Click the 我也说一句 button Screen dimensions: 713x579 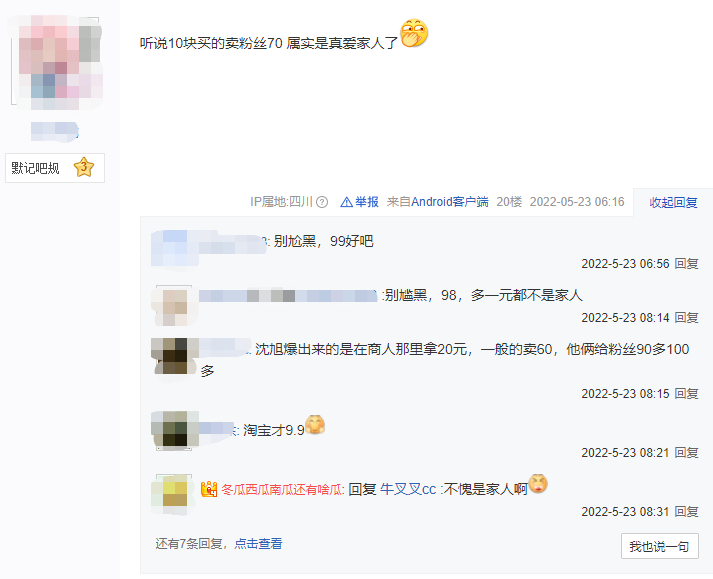[x=659, y=546]
